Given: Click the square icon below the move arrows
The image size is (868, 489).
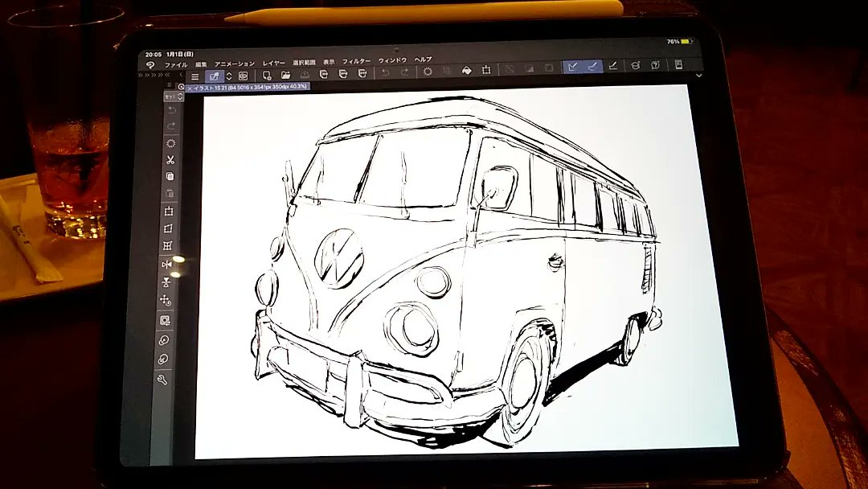Looking at the screenshot, I should (165, 320).
